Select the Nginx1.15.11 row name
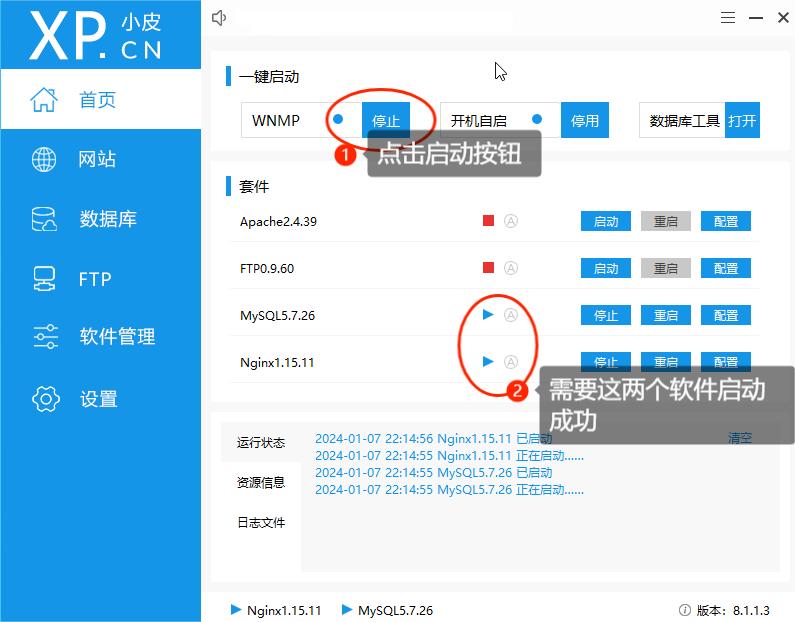 tap(277, 362)
